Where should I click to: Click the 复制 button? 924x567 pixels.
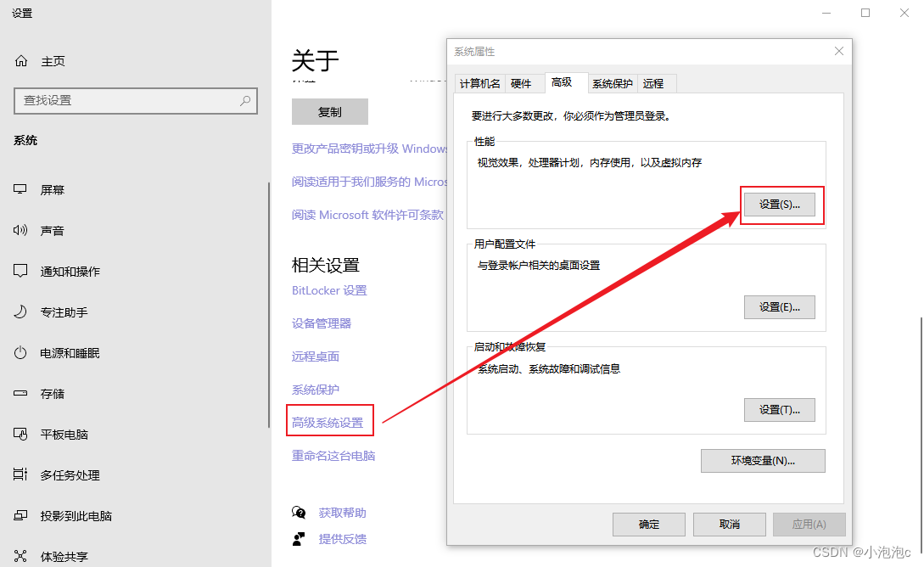pyautogui.click(x=330, y=112)
